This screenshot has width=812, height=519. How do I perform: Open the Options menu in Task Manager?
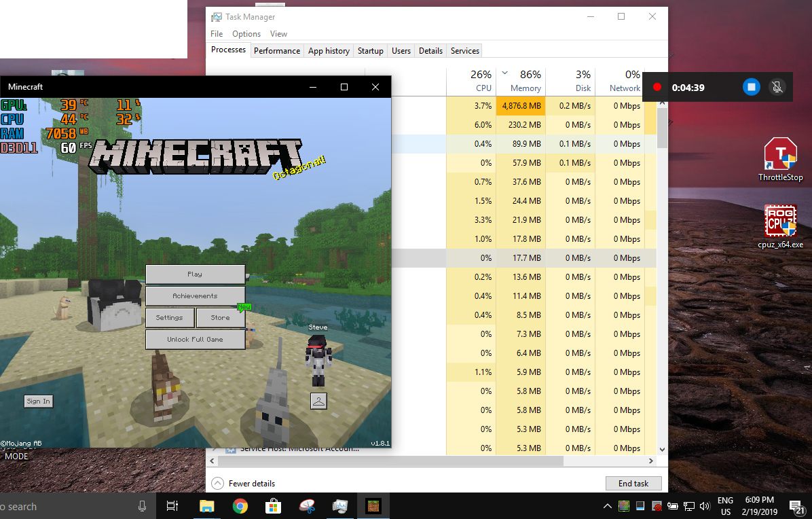click(x=246, y=34)
